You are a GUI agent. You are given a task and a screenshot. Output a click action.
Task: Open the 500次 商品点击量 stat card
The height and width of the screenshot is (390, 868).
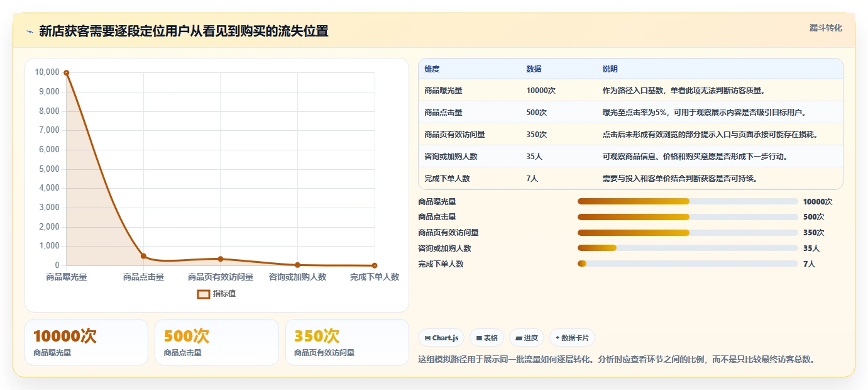216,342
